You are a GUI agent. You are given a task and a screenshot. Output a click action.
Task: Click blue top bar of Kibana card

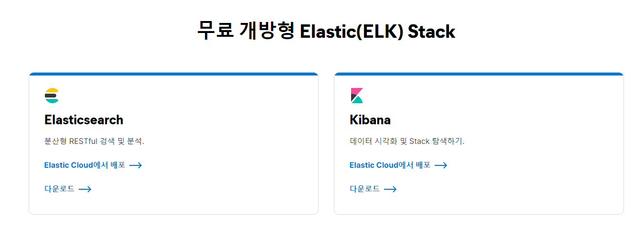[x=479, y=74]
